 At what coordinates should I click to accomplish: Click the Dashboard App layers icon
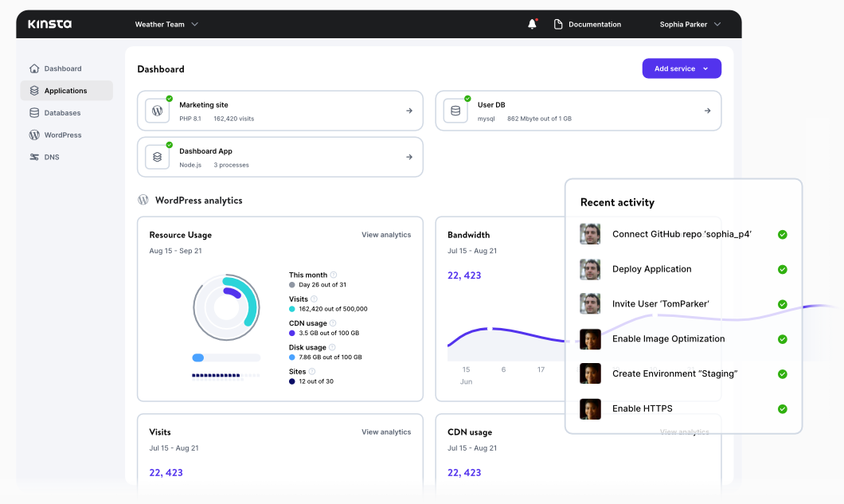(158, 157)
